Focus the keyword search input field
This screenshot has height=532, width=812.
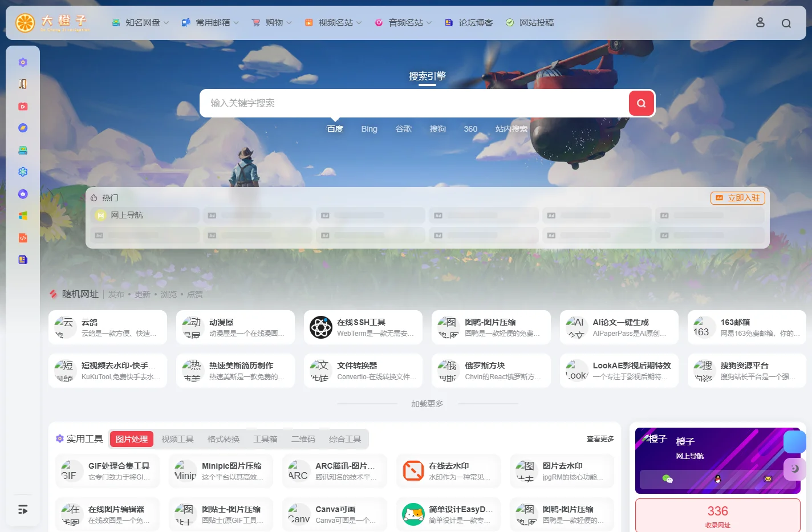[x=415, y=103]
